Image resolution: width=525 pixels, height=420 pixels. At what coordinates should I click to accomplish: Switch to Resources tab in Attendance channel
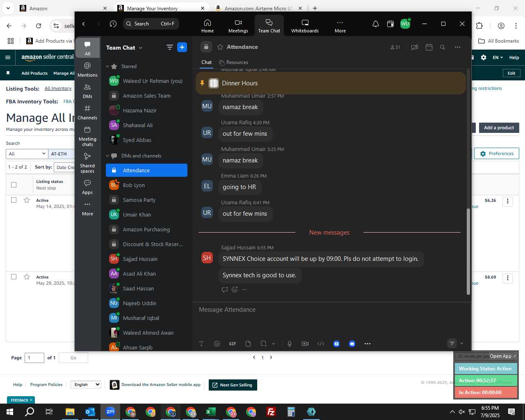[x=234, y=62]
